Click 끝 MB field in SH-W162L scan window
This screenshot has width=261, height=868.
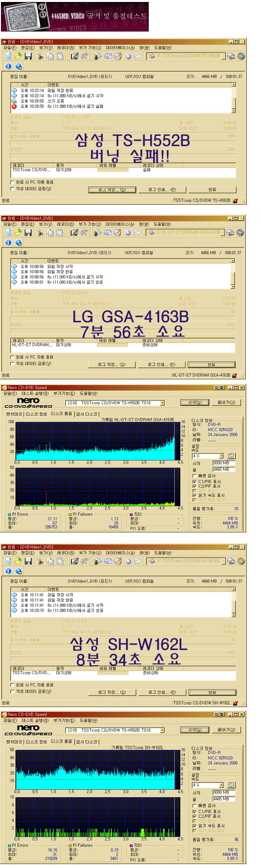pyautogui.click(x=224, y=799)
